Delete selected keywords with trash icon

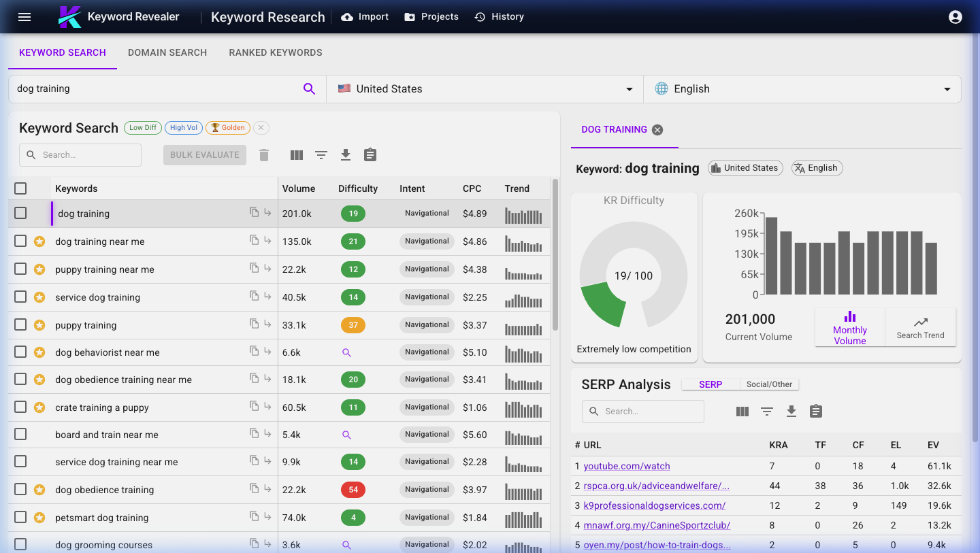(x=264, y=155)
